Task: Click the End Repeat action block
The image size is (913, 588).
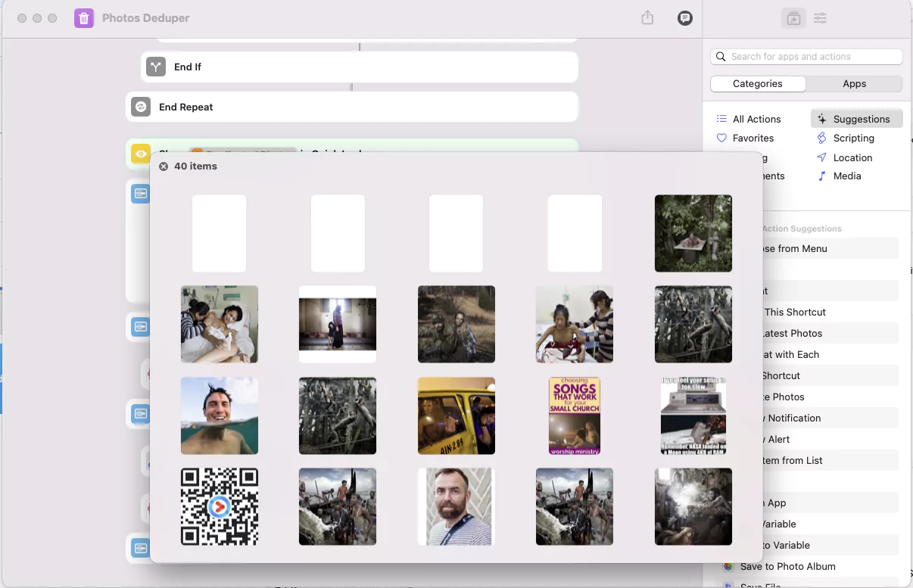Action: pyautogui.click(x=186, y=107)
